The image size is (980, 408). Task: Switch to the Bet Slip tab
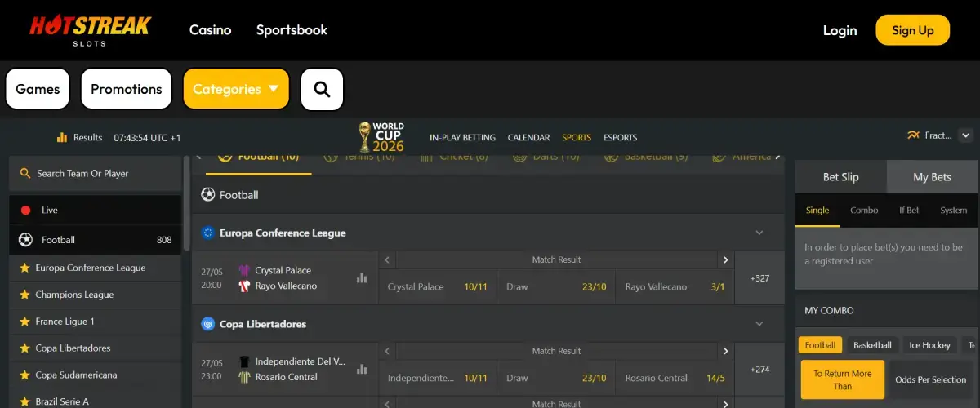tap(841, 177)
